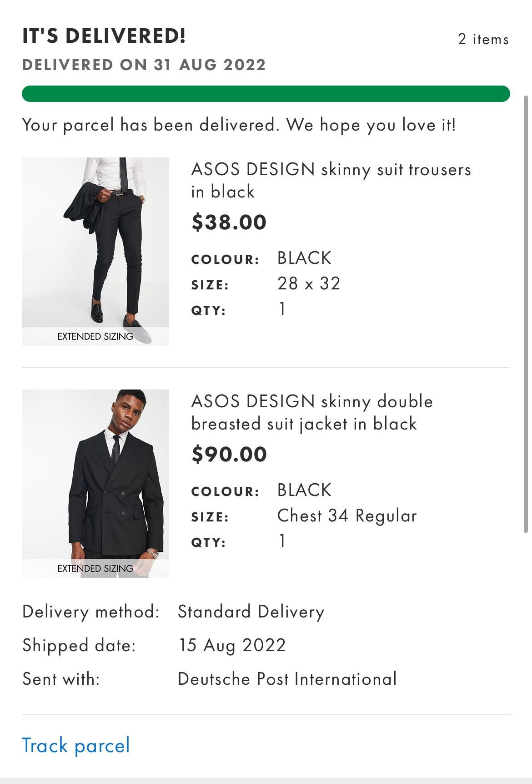Screen dimensions: 532x784
Task: Open the double breasted suit jacket image
Action: [95, 483]
